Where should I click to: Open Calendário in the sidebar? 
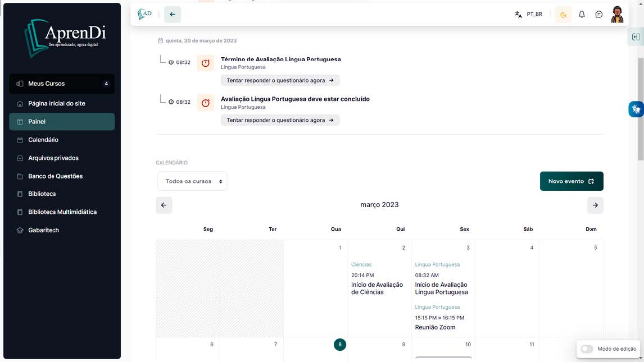[x=43, y=140]
